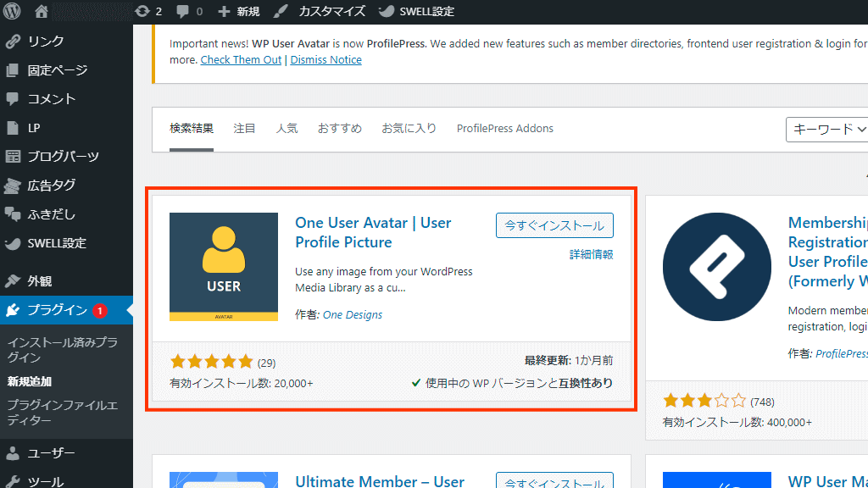Click 有効インストール数: 400,000+ text
Viewport: 868px width, 488px height.
coord(737,423)
